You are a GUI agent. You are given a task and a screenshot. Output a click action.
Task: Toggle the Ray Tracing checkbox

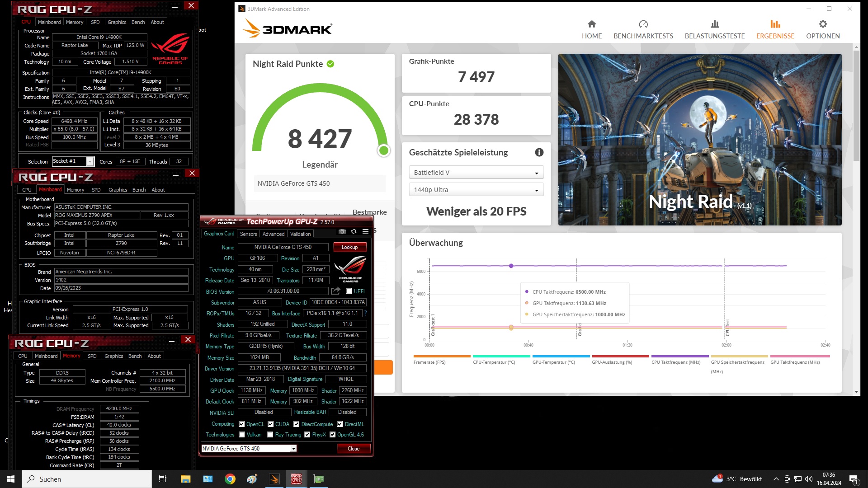tap(270, 435)
